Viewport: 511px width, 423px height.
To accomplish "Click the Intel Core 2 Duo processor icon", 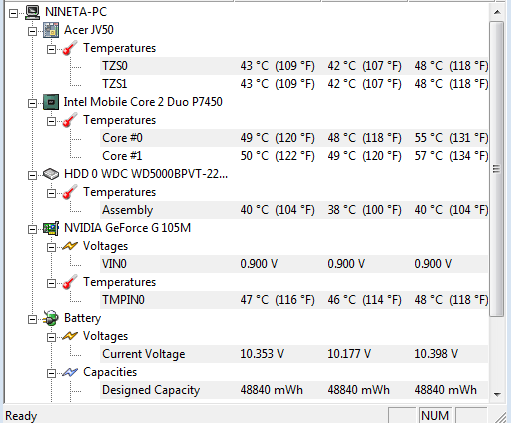I will click(51, 102).
